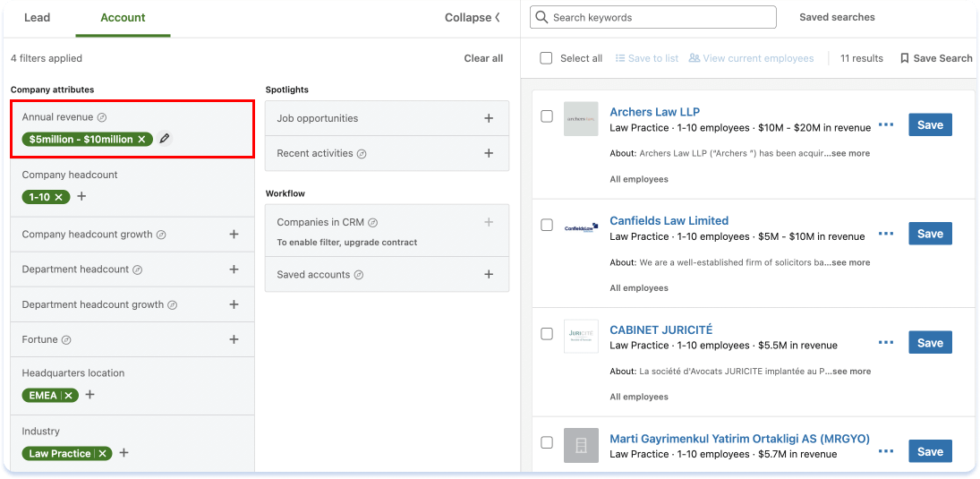Click the Archers Law logo thumbnail
The width and height of the screenshot is (980, 479).
click(x=581, y=119)
